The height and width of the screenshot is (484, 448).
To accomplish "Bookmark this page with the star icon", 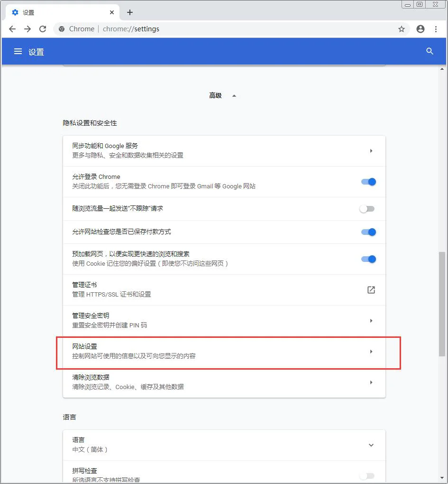I will tap(402, 29).
